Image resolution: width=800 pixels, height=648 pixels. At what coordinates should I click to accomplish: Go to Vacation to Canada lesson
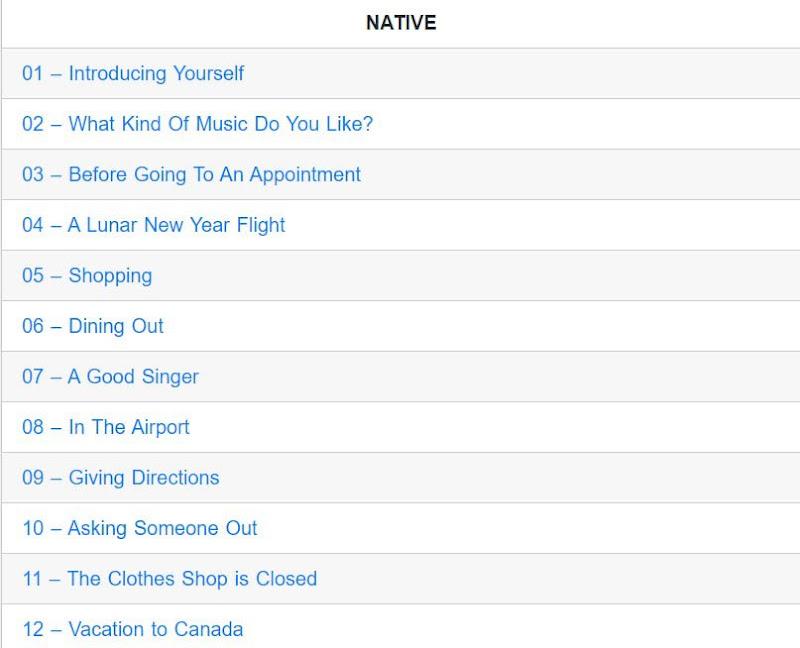(x=132, y=629)
